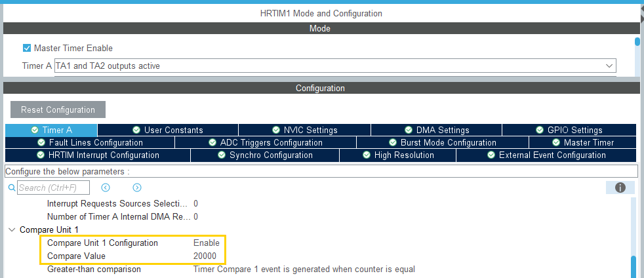Select the Compare Unit 1 Configuration Enable value
Viewport: 644px width, 278px height.
[207, 243]
